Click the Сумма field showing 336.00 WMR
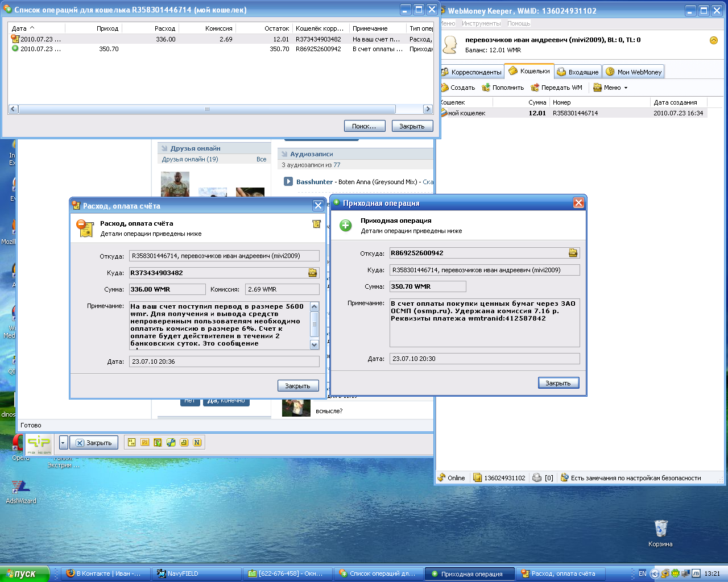Viewport: 728px width, 582px height. click(x=167, y=289)
